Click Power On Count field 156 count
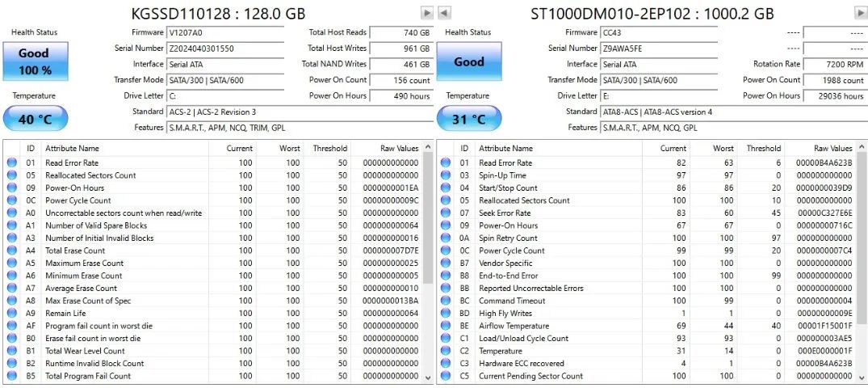 [401, 80]
